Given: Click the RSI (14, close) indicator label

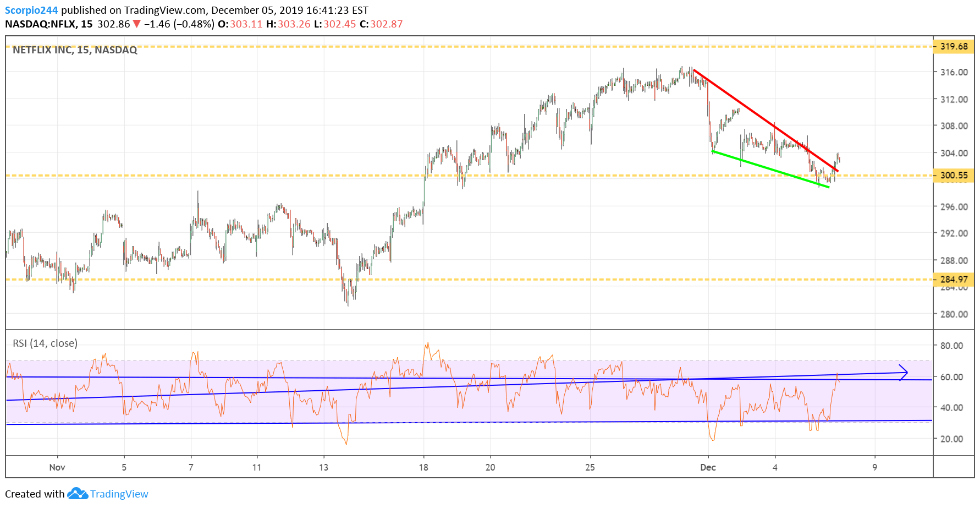Looking at the screenshot, I should point(45,343).
